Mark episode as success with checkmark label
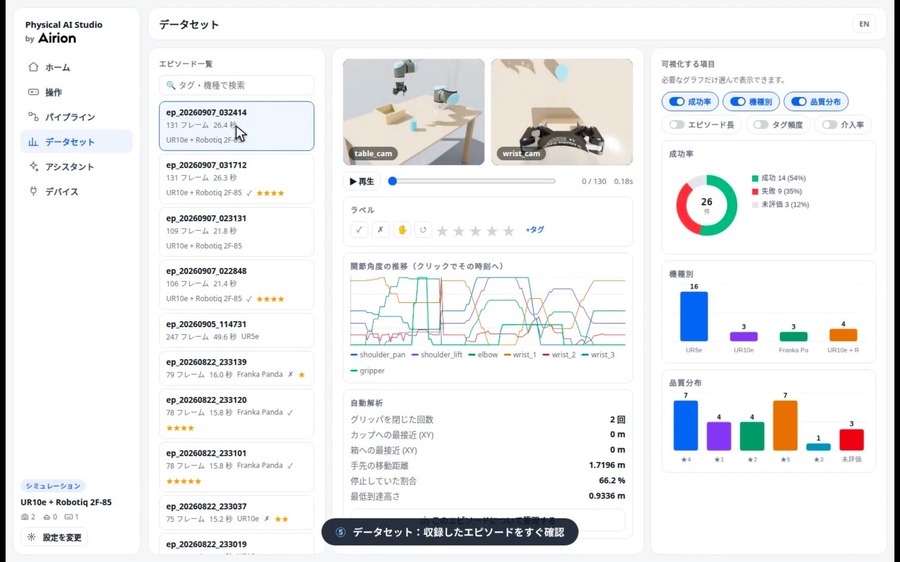The width and height of the screenshot is (900, 562). (x=359, y=230)
